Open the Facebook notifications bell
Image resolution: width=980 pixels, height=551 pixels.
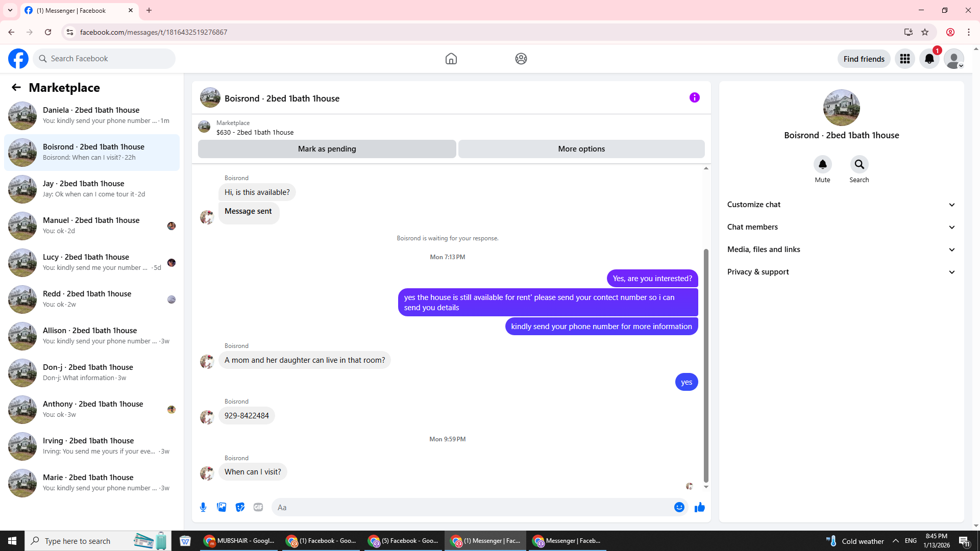click(929, 59)
